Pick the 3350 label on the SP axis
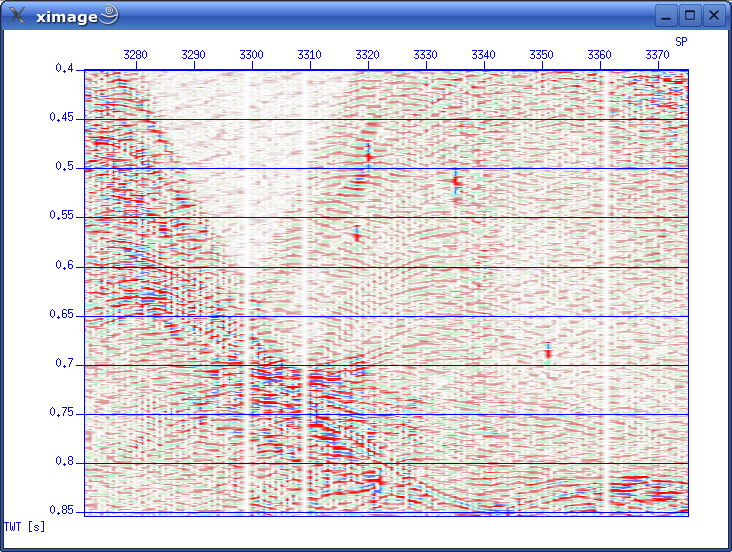This screenshot has width=732, height=552. 541,54
